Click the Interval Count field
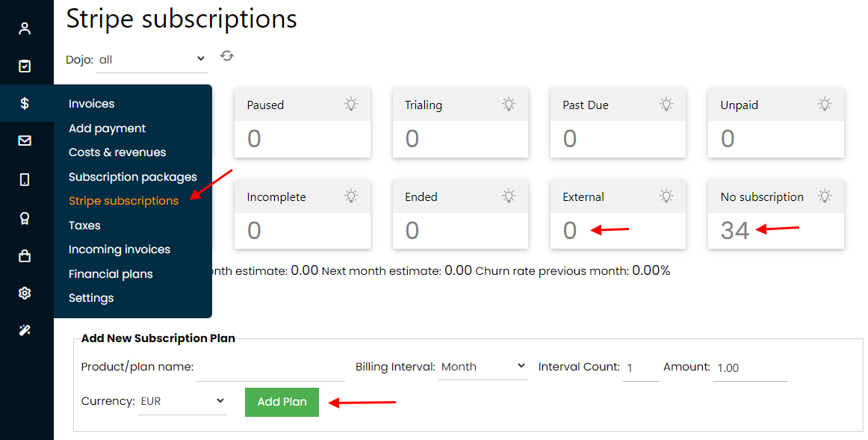868x440 pixels. tap(642, 368)
